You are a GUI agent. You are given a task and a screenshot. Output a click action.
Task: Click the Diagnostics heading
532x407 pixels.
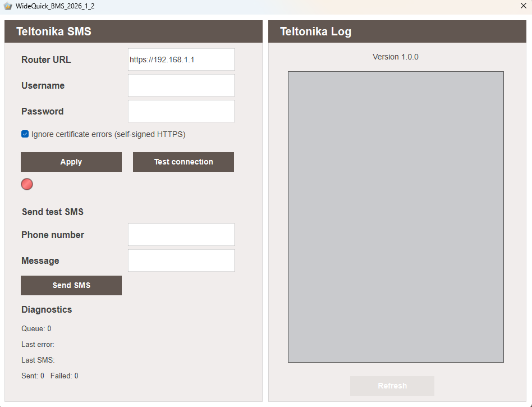(x=47, y=309)
